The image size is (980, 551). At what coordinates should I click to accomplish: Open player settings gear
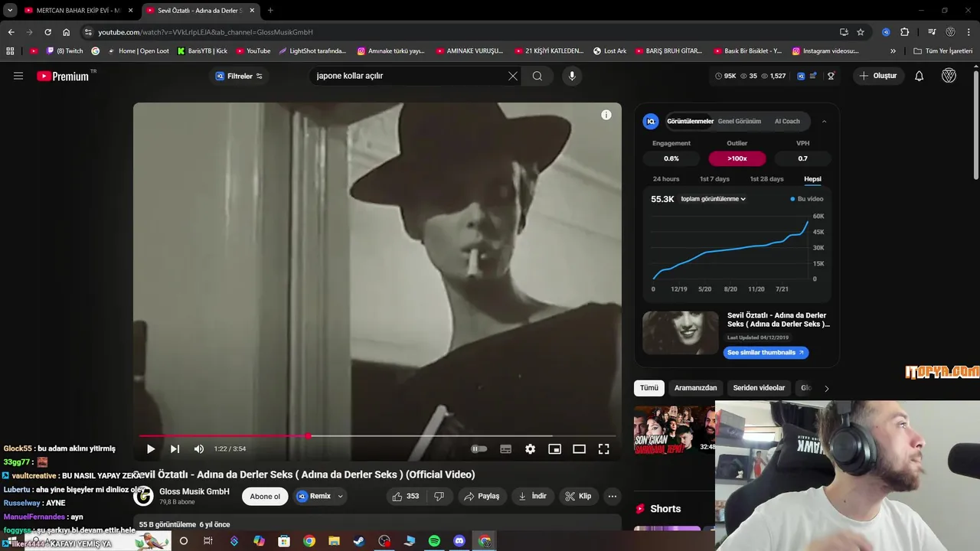(530, 449)
